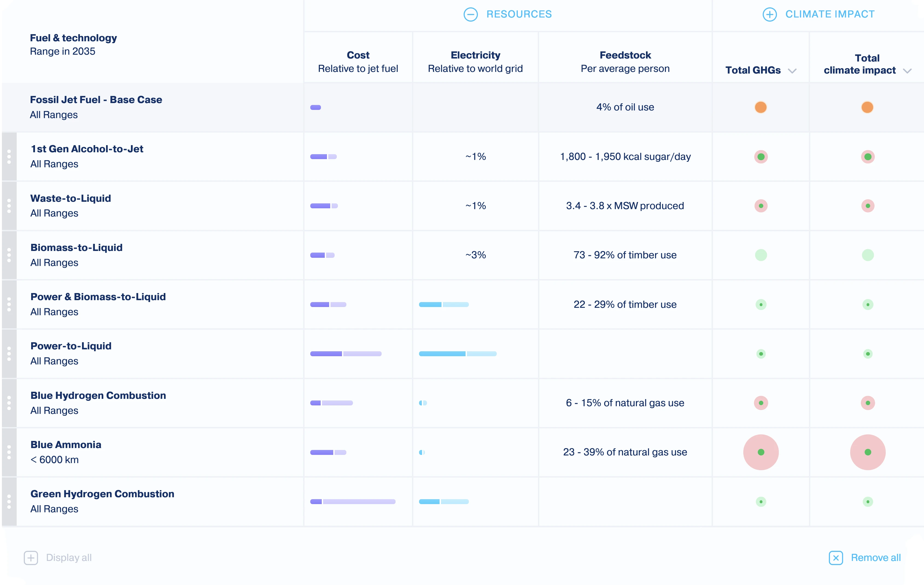Click the Display all link

(69, 558)
